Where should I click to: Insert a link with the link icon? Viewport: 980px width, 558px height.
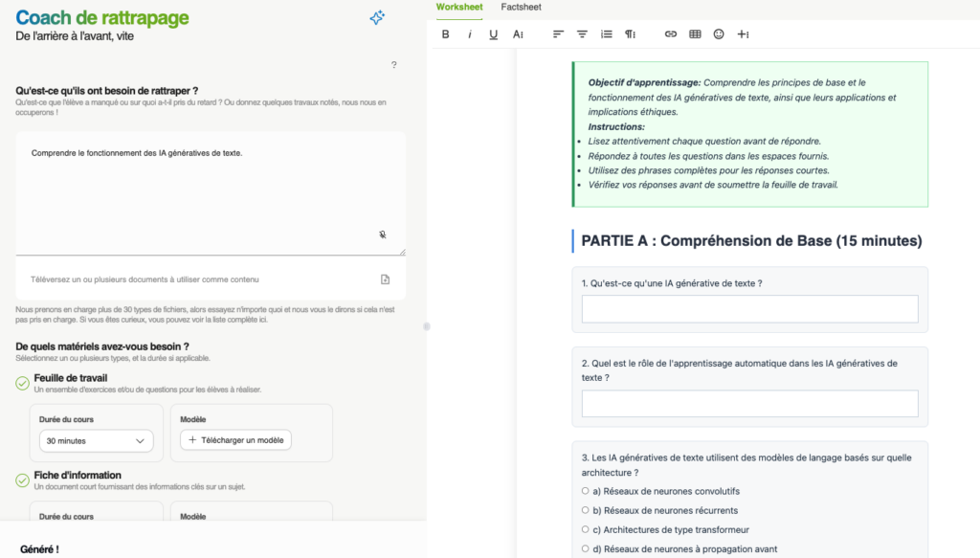(671, 34)
